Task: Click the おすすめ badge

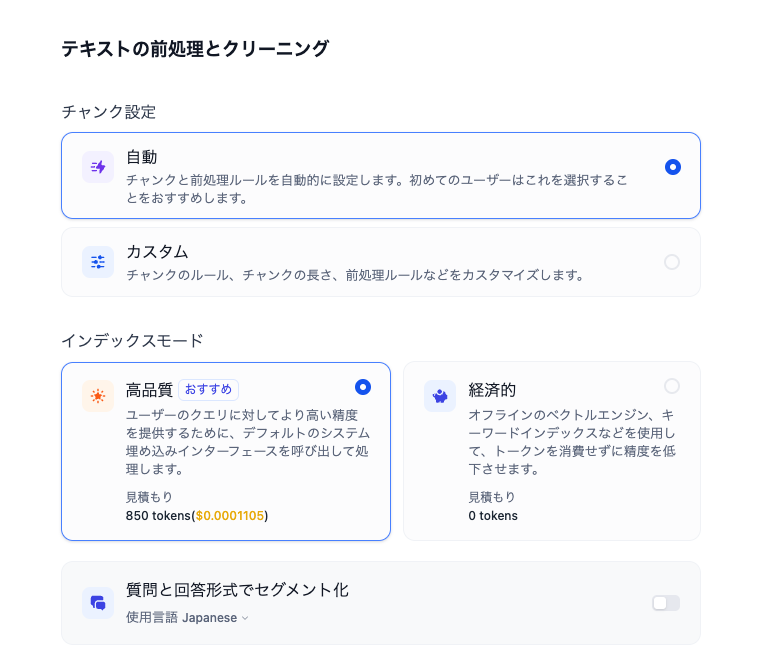Action: 208,390
